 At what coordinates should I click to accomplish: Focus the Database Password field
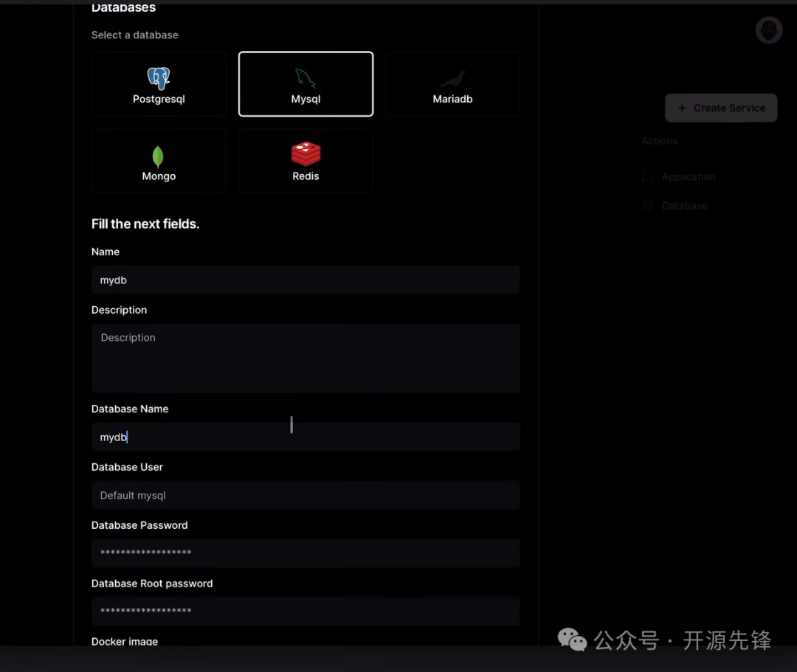pos(306,553)
